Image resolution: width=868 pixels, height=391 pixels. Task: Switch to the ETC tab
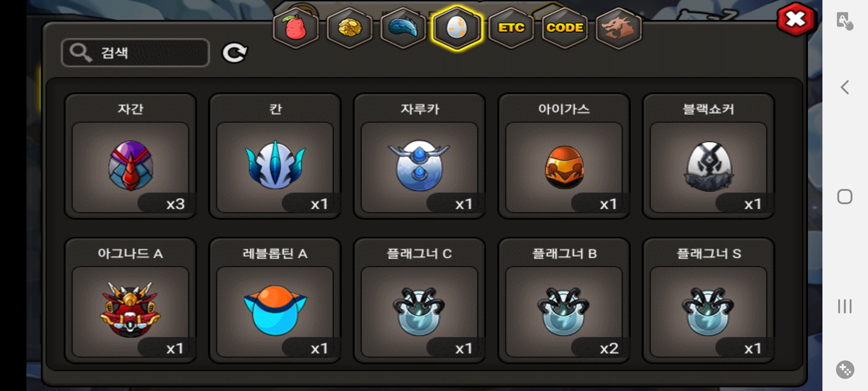511,28
